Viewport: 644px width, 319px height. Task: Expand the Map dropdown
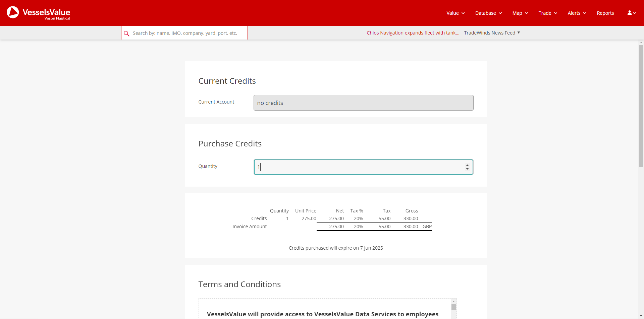coord(520,13)
